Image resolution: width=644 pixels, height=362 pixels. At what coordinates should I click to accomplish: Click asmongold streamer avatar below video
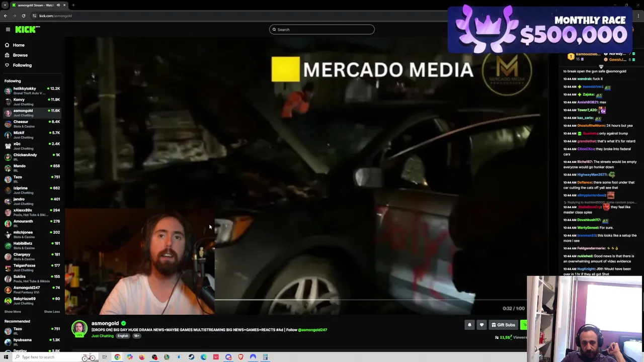pyautogui.click(x=79, y=329)
